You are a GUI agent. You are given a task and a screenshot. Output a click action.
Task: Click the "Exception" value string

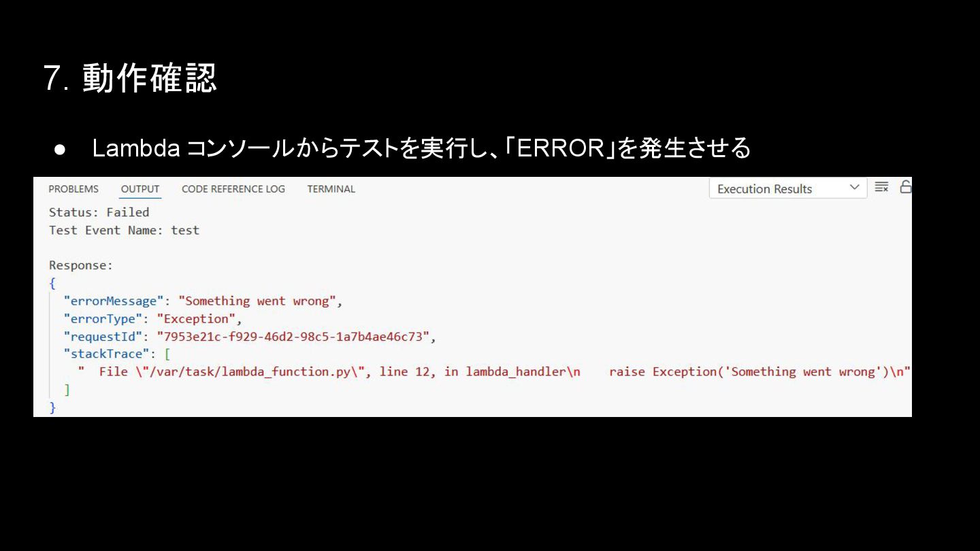pos(196,318)
